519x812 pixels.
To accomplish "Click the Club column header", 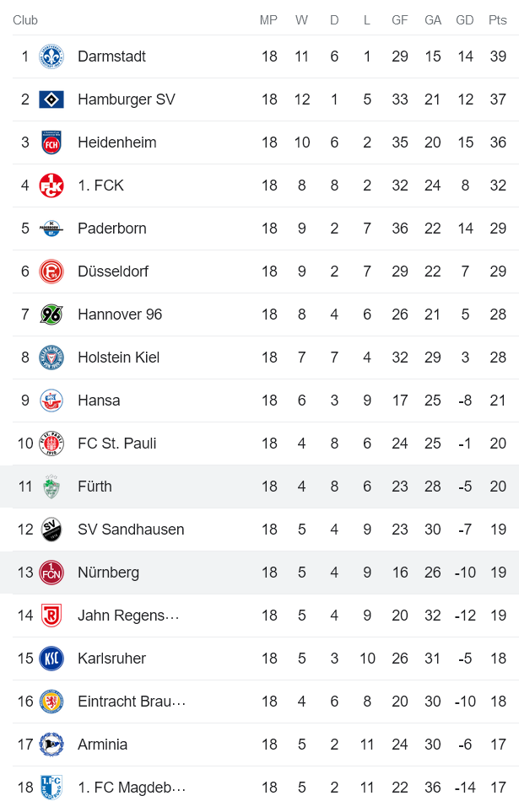I will click(25, 20).
